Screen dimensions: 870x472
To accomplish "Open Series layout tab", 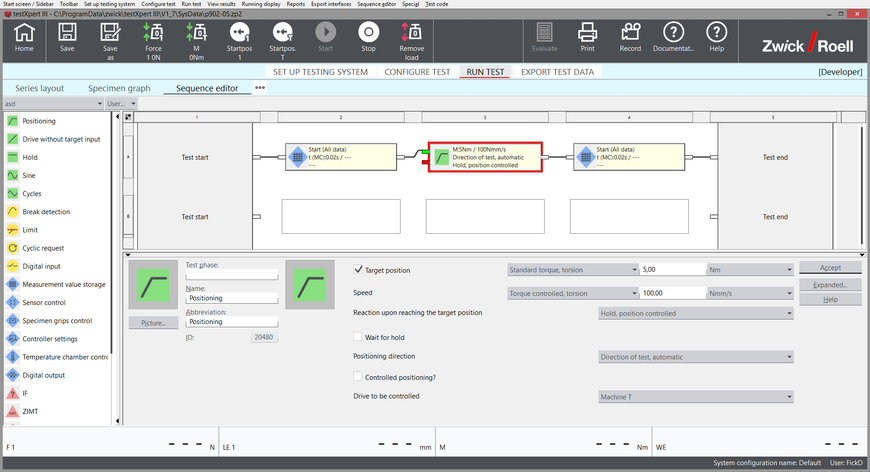I will pos(39,88).
